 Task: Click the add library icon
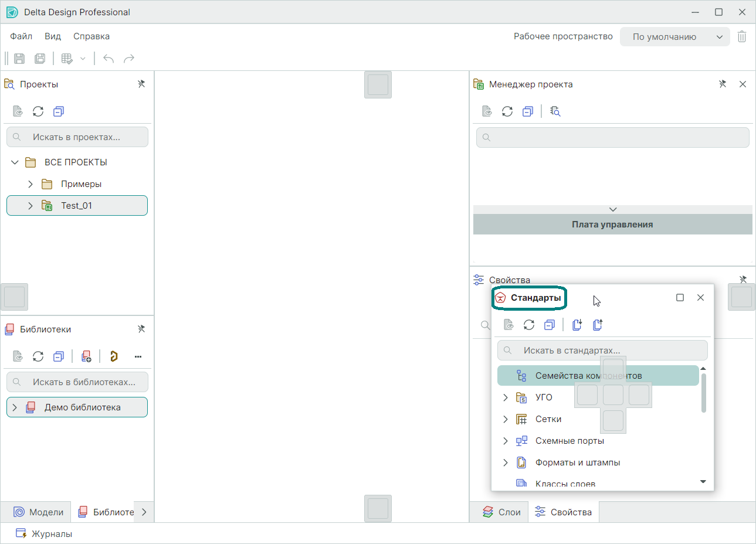pyautogui.click(x=86, y=356)
